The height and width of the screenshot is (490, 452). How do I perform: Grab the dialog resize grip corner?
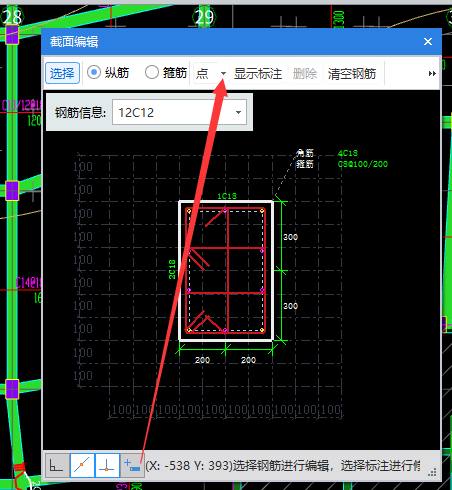(433, 473)
